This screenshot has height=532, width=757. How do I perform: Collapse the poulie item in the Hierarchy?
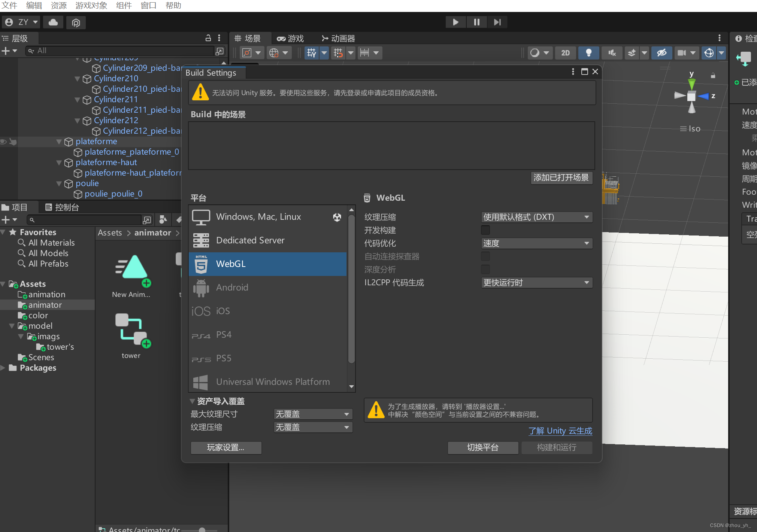59,183
